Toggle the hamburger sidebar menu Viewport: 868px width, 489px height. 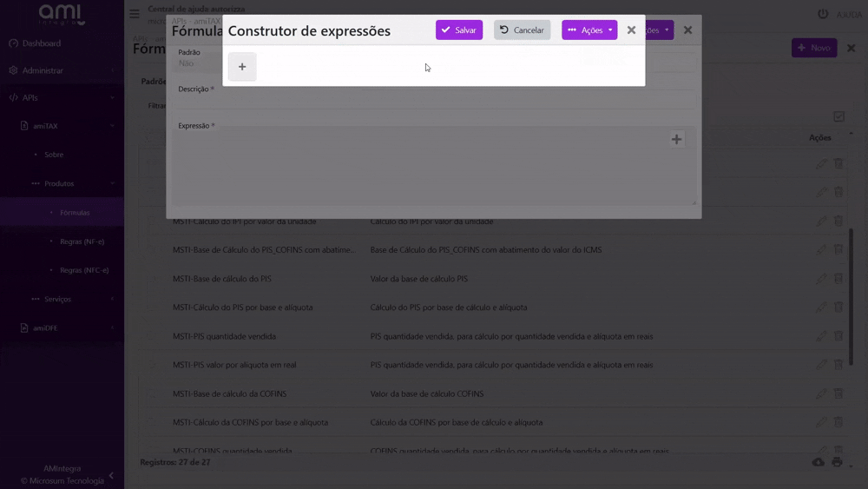click(x=135, y=13)
